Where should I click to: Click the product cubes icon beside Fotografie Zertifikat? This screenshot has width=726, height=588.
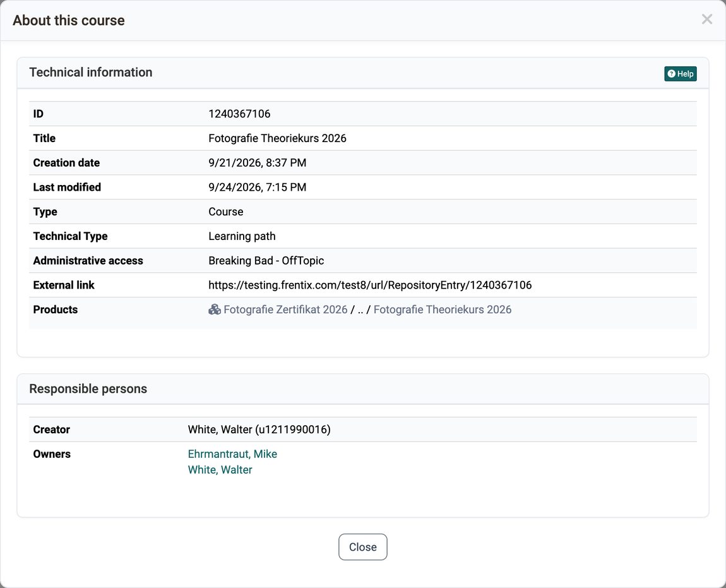pos(215,309)
